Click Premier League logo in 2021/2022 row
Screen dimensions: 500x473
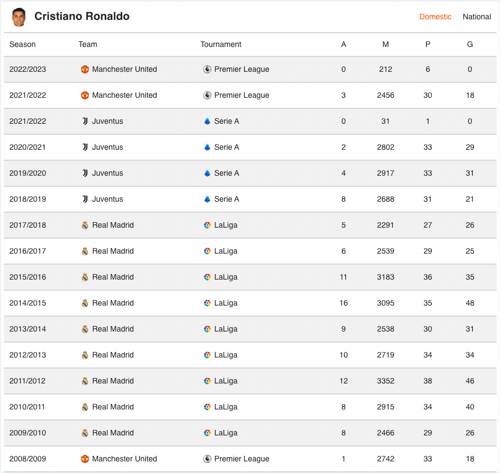tap(207, 95)
